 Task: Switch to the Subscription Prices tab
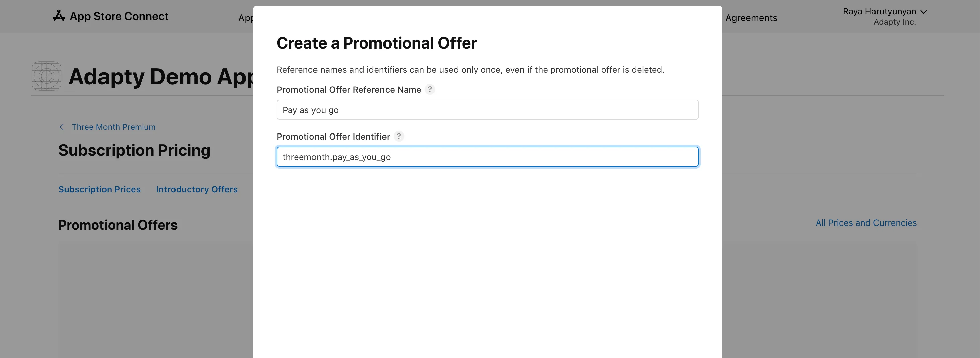point(99,189)
